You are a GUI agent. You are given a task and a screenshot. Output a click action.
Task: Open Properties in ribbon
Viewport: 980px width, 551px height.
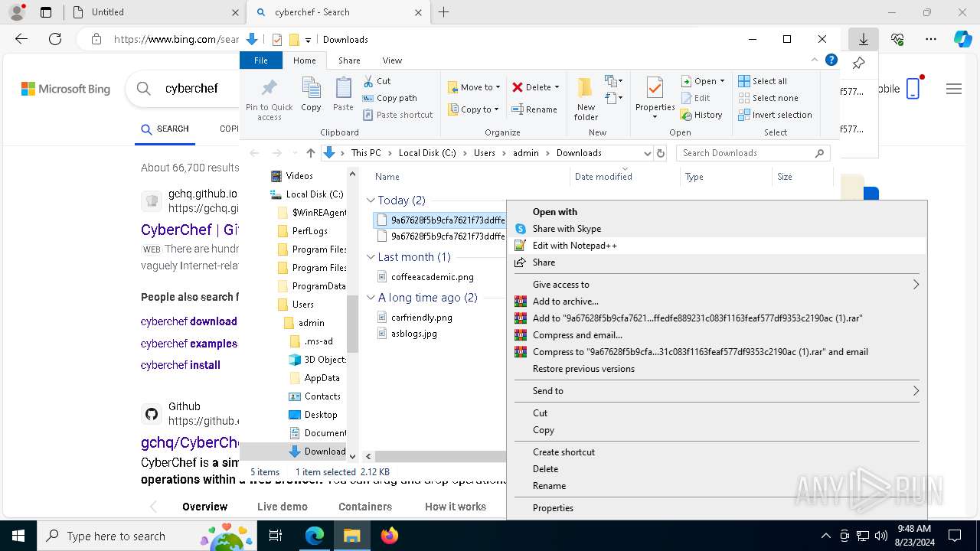(x=655, y=99)
